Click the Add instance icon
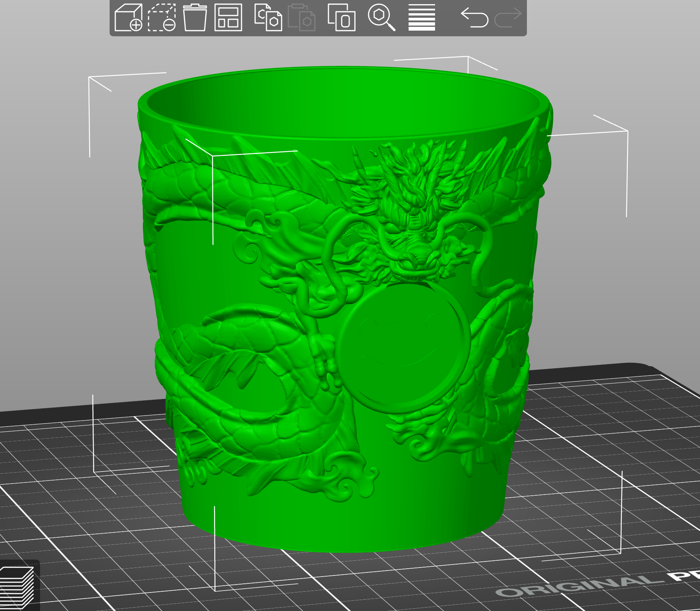 342,17
